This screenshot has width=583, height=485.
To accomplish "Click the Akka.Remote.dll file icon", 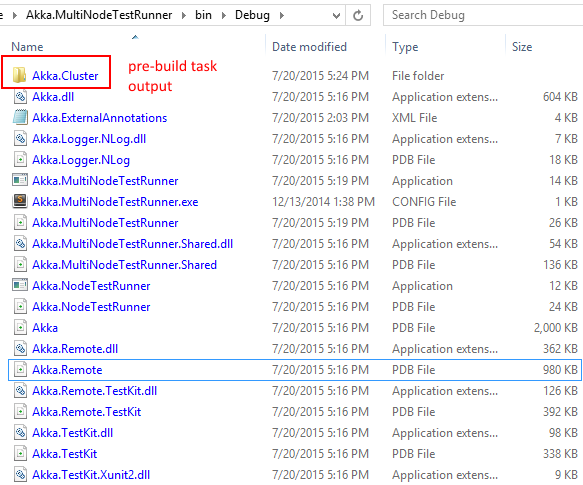I will [x=20, y=349].
